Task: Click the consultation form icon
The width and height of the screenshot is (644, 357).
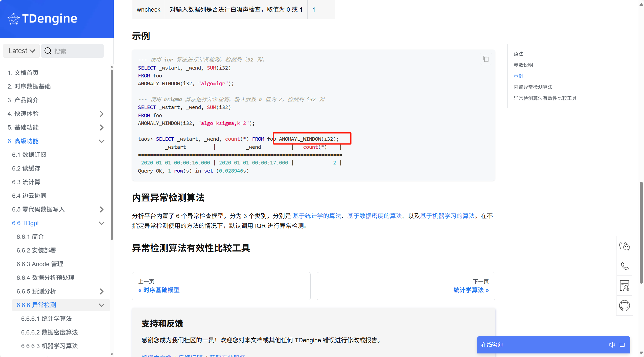Action: point(624,286)
